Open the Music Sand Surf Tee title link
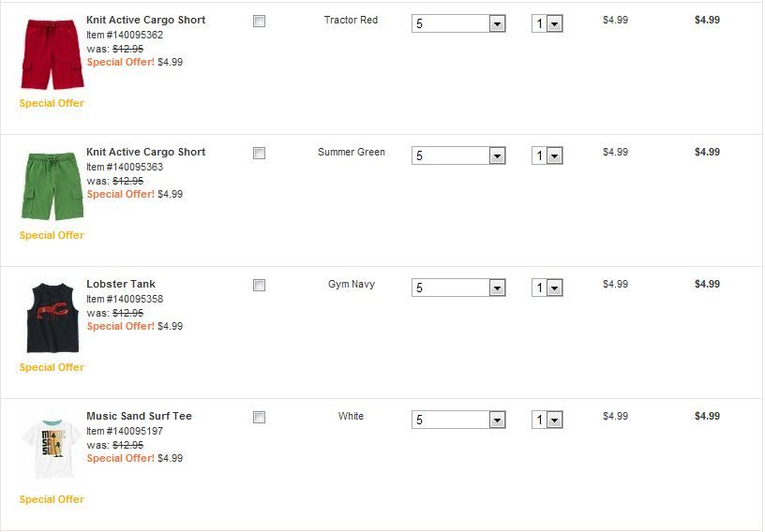The image size is (765, 532). [139, 416]
